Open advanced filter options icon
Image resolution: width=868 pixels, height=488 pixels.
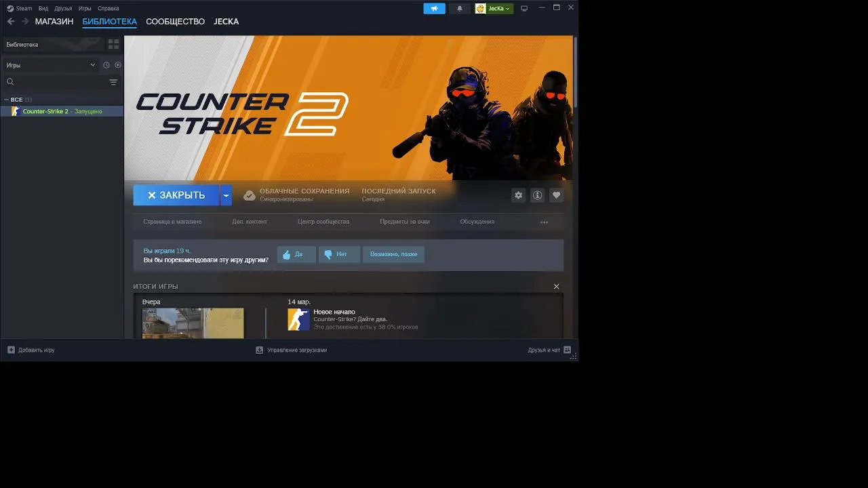(113, 82)
